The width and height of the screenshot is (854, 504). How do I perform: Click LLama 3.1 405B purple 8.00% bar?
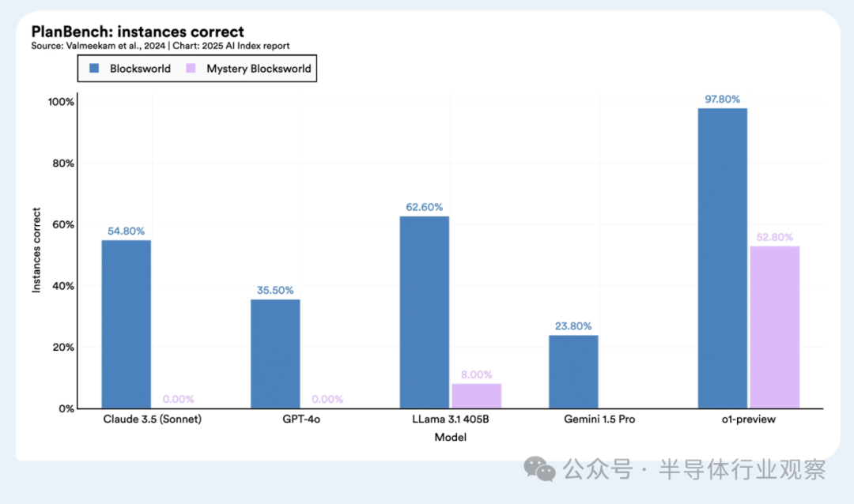pos(477,396)
